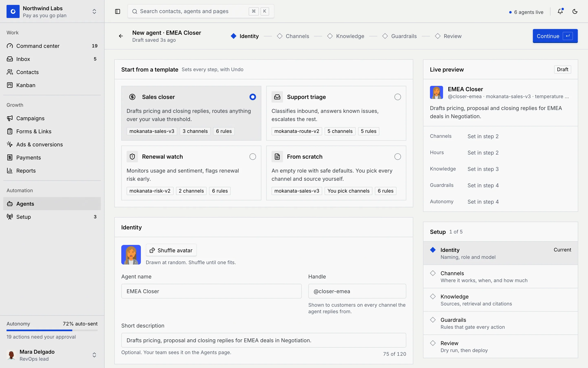The height and width of the screenshot is (368, 588).
Task: Open notifications bell icon
Action: point(560,11)
